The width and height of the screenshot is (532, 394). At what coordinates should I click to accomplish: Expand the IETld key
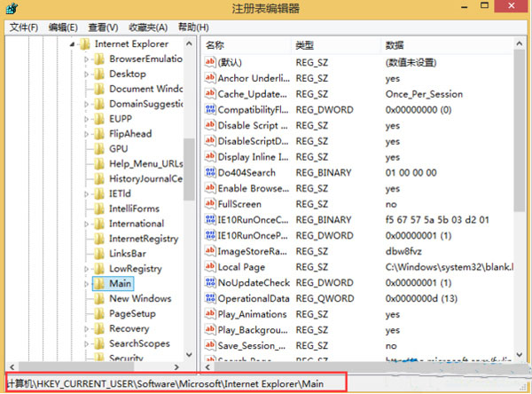[87, 194]
